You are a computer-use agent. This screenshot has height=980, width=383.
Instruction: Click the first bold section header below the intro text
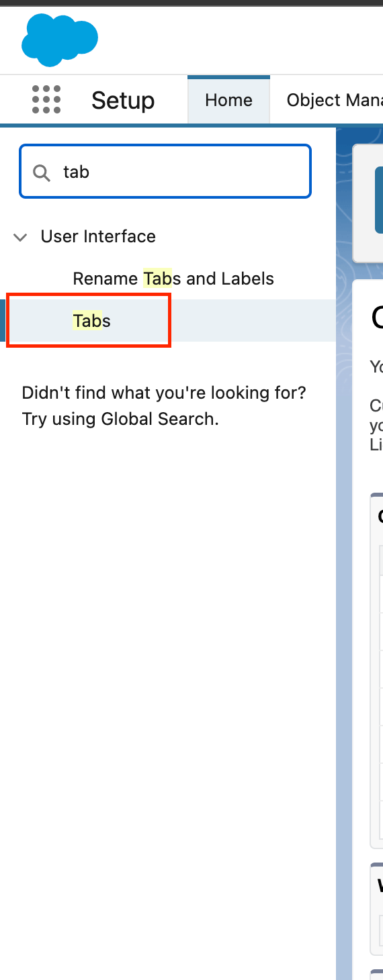pyautogui.click(x=380, y=516)
